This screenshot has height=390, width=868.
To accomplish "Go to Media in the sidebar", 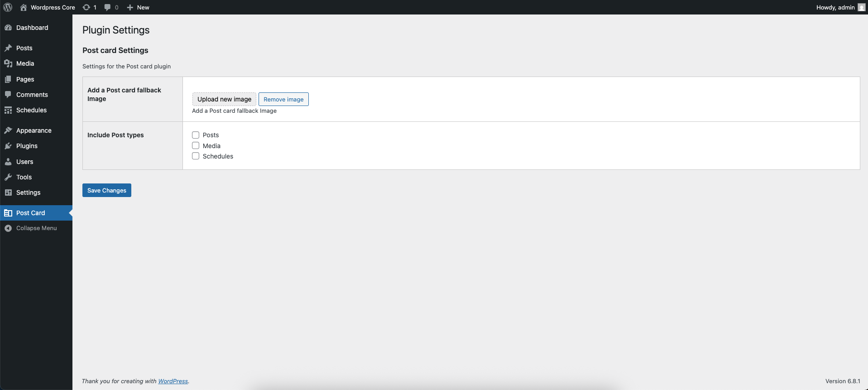I will (x=36, y=63).
